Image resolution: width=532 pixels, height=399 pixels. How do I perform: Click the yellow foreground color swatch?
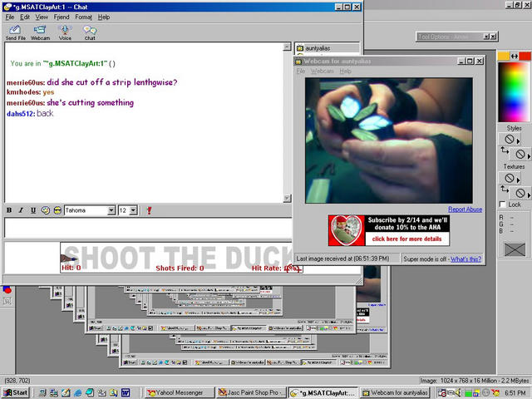[x=503, y=56]
